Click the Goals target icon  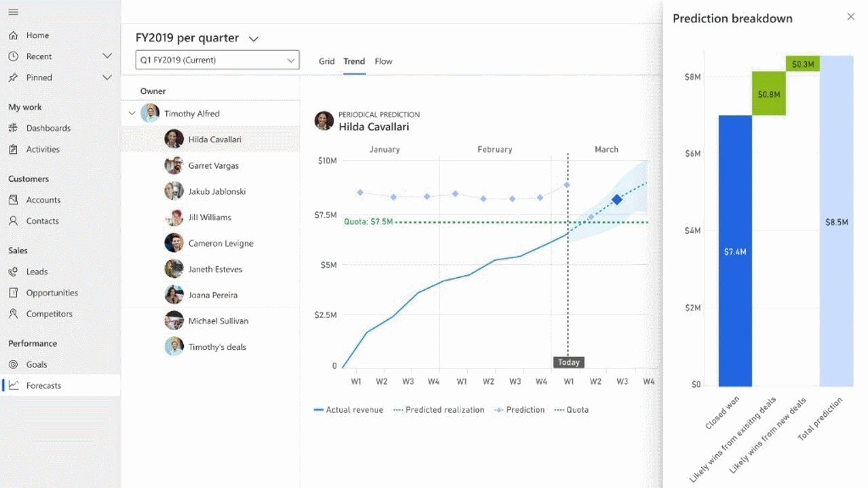[13, 365]
